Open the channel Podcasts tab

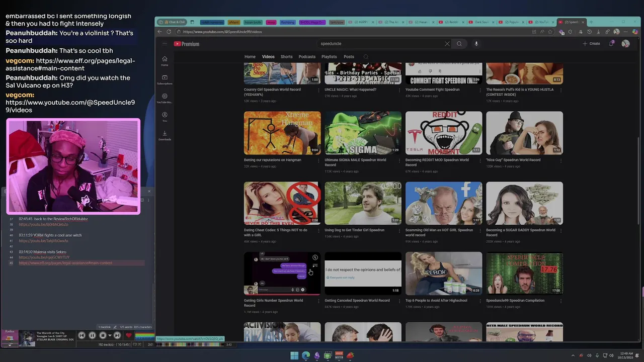(307, 57)
